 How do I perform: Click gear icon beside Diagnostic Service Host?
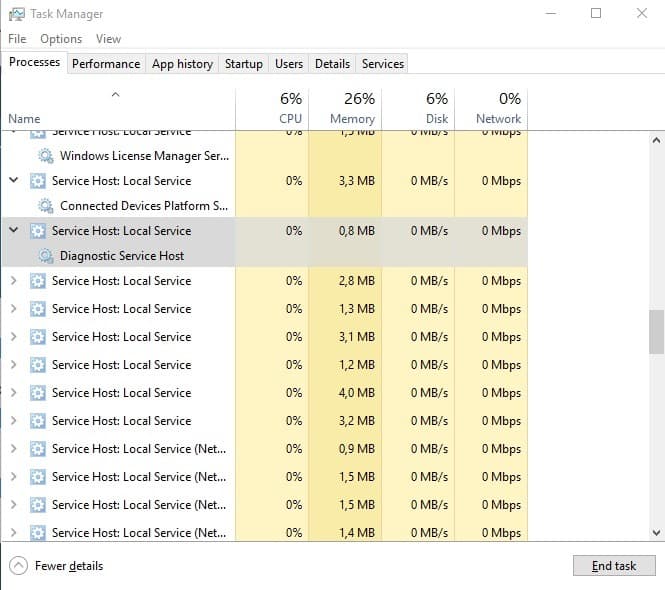[45, 256]
